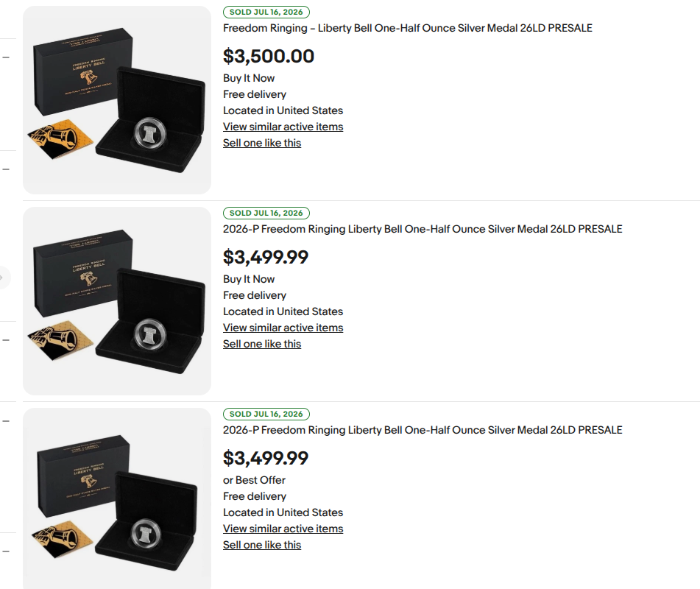The height and width of the screenshot is (589, 700).
Task: Collapse the sidebar dash level with the second listing's 'Sell one like this'
Action: click(6, 340)
